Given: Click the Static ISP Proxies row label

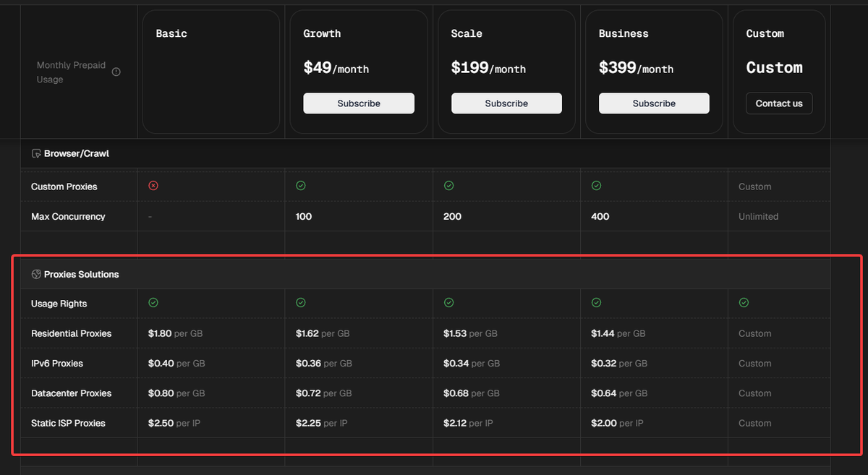Looking at the screenshot, I should (x=68, y=423).
